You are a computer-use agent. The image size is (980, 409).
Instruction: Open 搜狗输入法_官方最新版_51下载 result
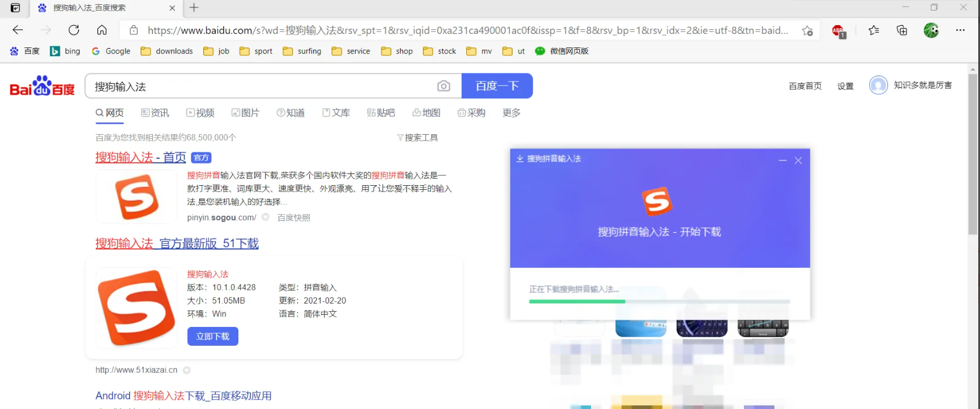177,243
